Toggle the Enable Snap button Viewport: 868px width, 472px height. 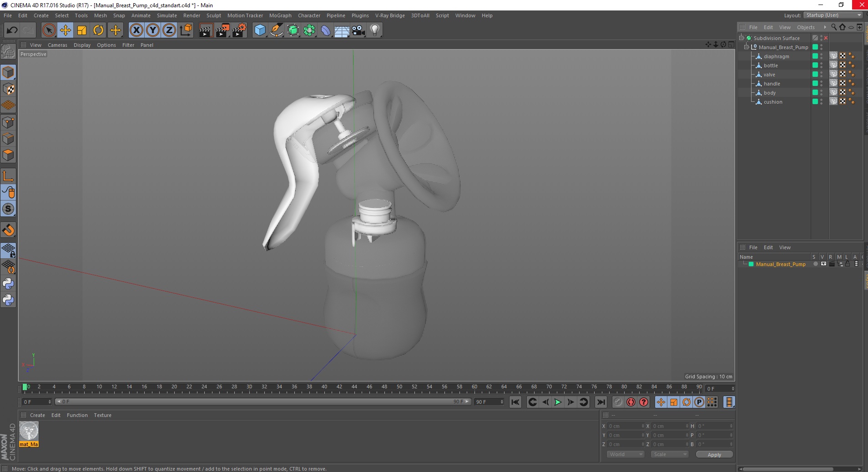click(8, 209)
